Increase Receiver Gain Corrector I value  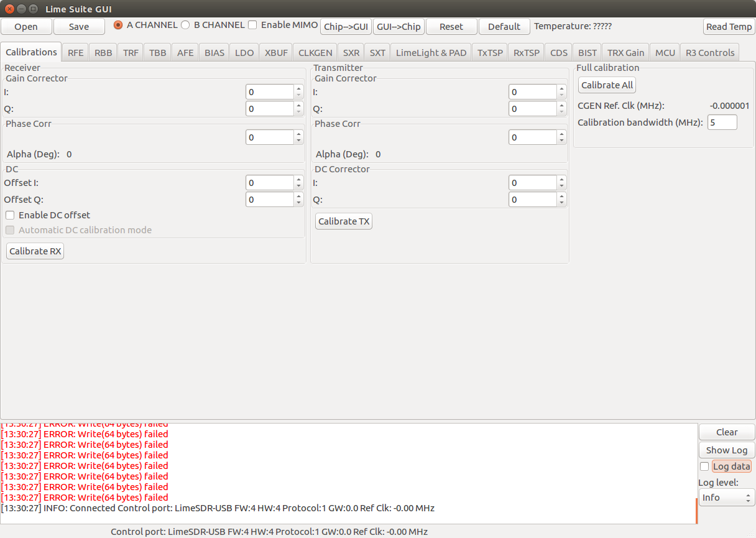click(299, 88)
